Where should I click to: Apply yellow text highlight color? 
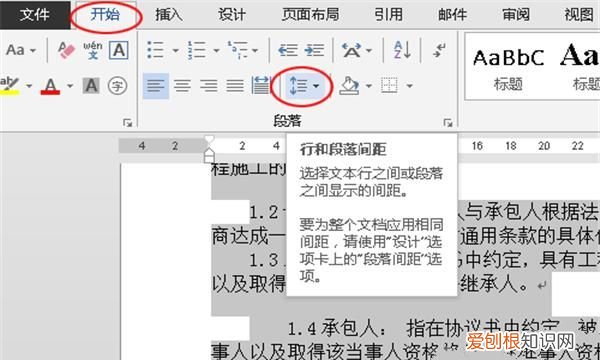click(10, 86)
